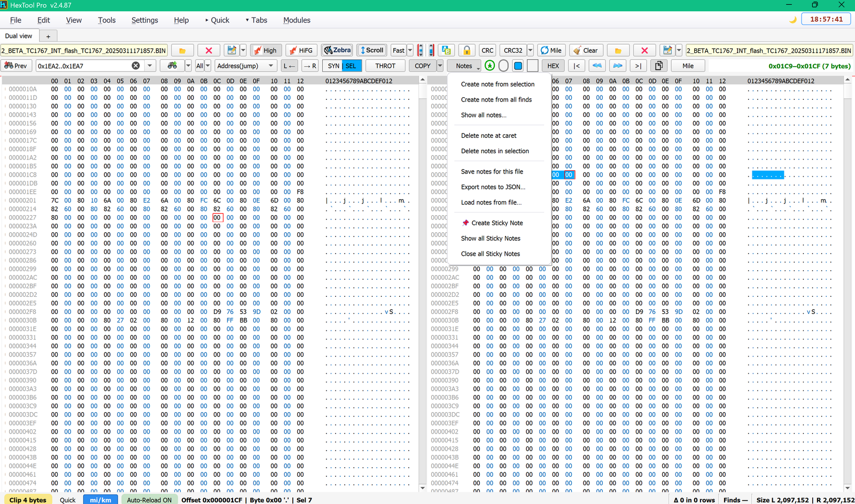855x504 pixels.
Task: Click the → R copy-to-right button
Action: click(x=309, y=66)
